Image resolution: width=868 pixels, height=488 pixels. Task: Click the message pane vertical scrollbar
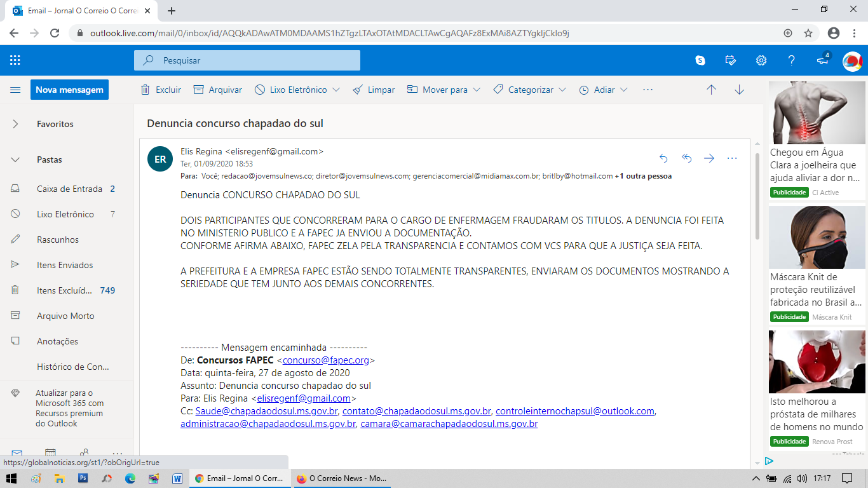757,197
